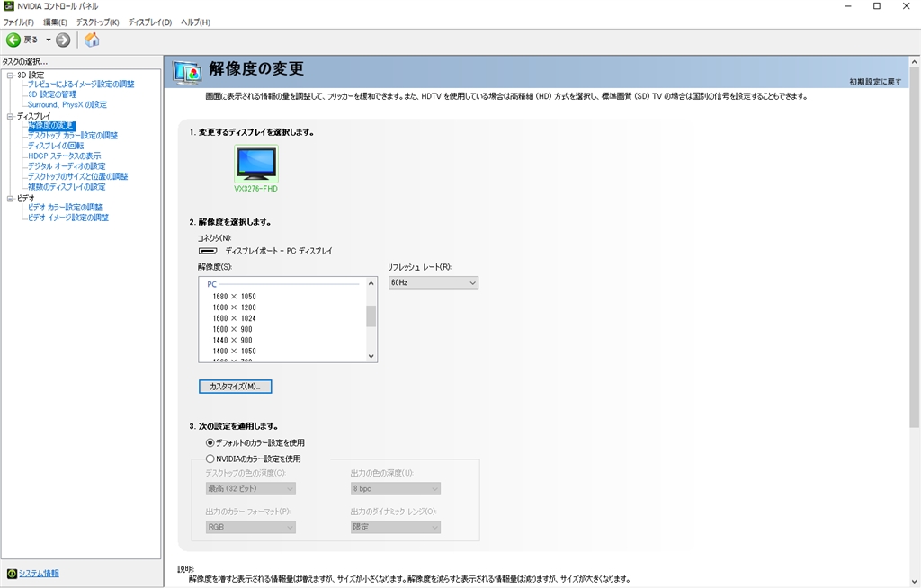This screenshot has width=921, height=588.
Task: Select the VX3276-FHD monitor icon
Action: point(256,164)
